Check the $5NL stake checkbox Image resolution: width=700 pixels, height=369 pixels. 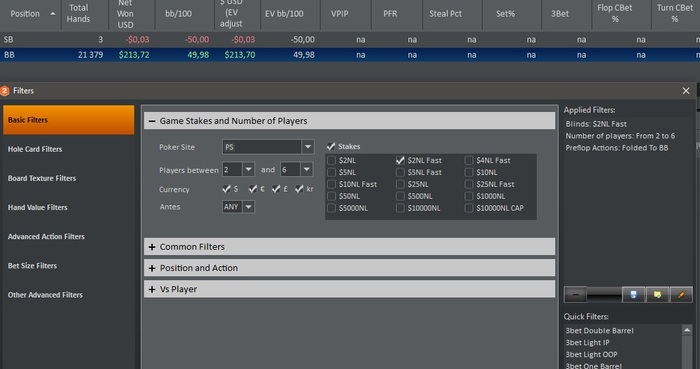click(331, 172)
